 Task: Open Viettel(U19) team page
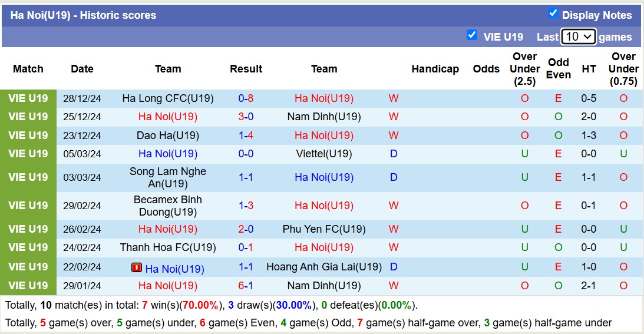(x=324, y=154)
